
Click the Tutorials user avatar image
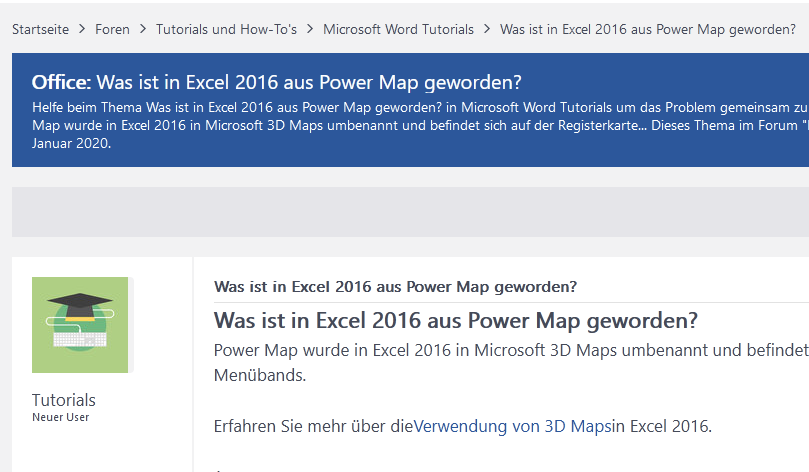pos(80,325)
